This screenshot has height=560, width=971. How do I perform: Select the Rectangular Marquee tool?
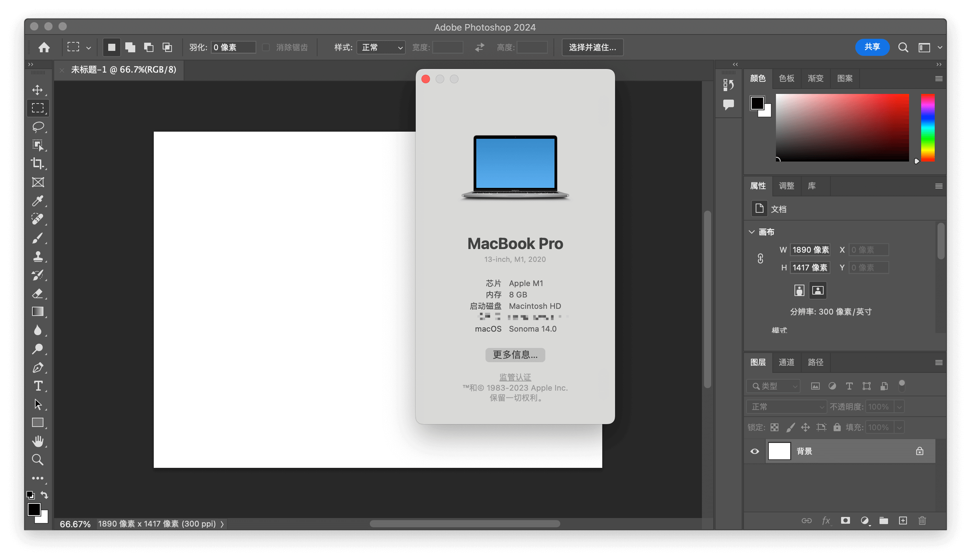pyautogui.click(x=38, y=108)
